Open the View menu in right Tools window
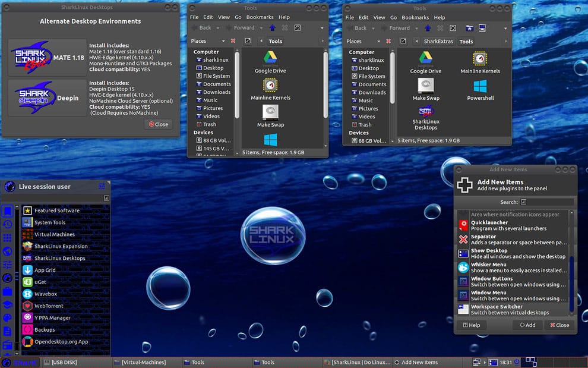Viewport: 588px width, 368px height. [379, 18]
